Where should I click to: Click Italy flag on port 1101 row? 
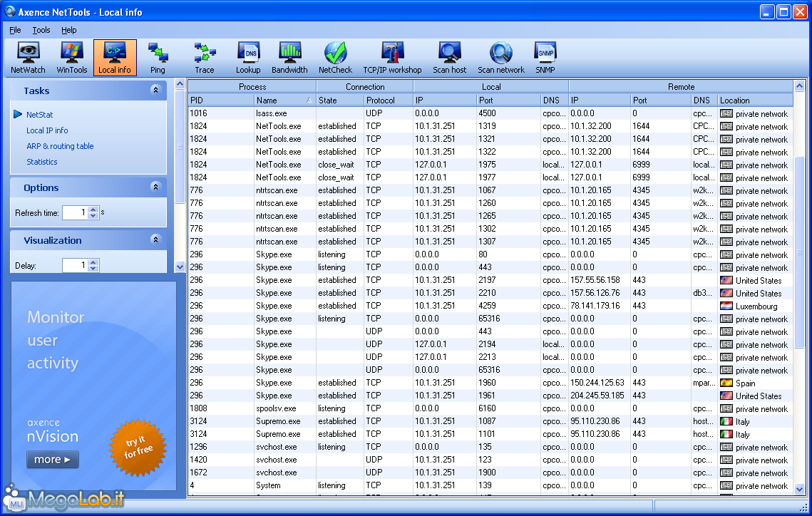coord(726,434)
